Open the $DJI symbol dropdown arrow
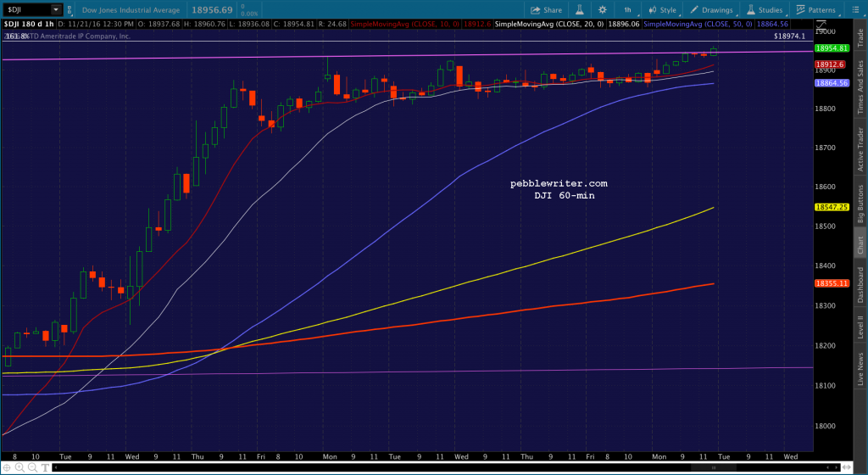This screenshot has height=475, width=868. 56,10
